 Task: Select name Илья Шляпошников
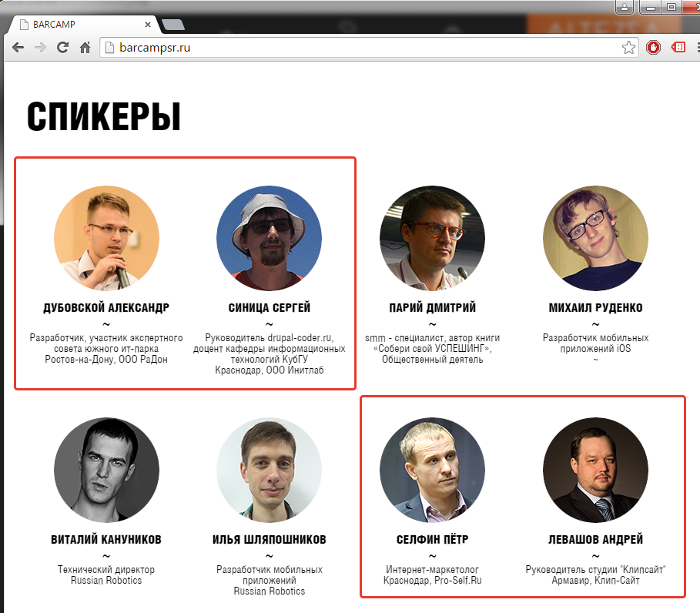tap(270, 539)
